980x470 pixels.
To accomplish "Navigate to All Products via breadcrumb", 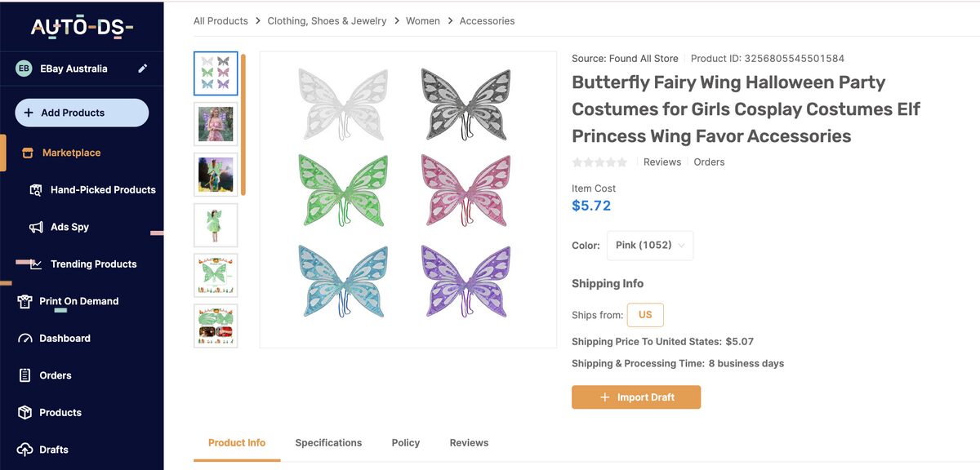I will [x=220, y=20].
